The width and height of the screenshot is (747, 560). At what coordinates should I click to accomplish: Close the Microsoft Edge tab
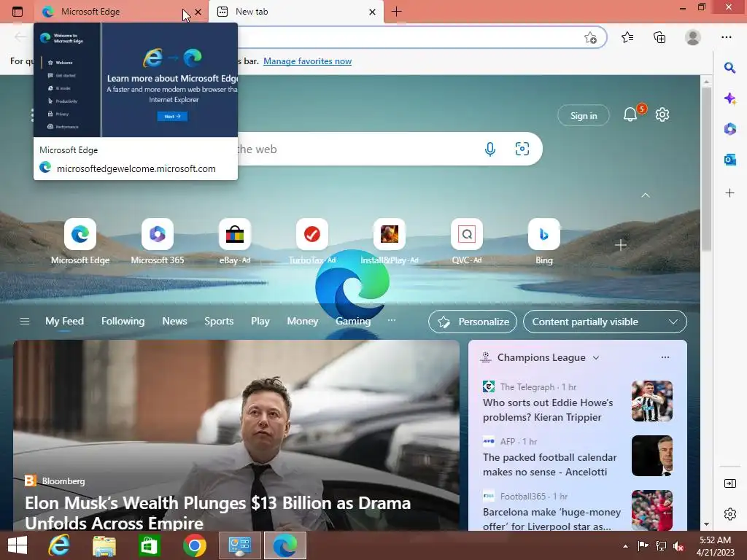point(198,12)
